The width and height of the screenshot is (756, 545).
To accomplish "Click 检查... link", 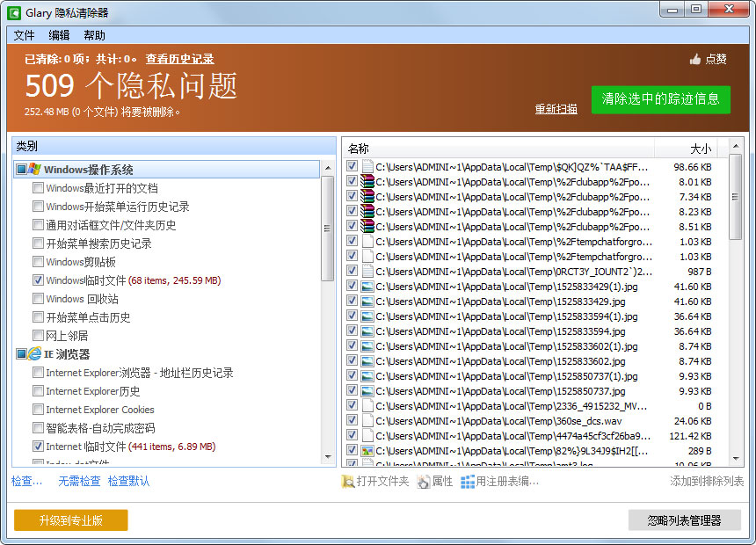I will tap(27, 481).
